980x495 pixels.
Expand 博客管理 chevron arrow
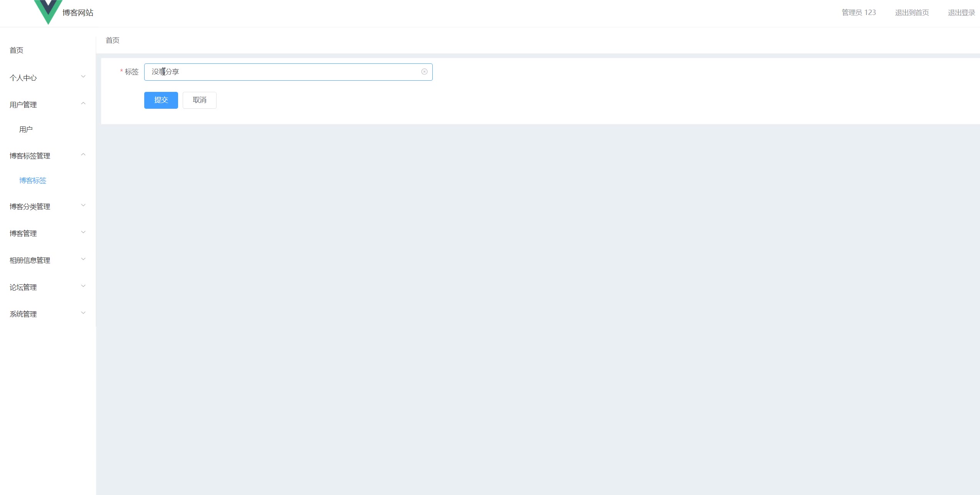point(83,232)
